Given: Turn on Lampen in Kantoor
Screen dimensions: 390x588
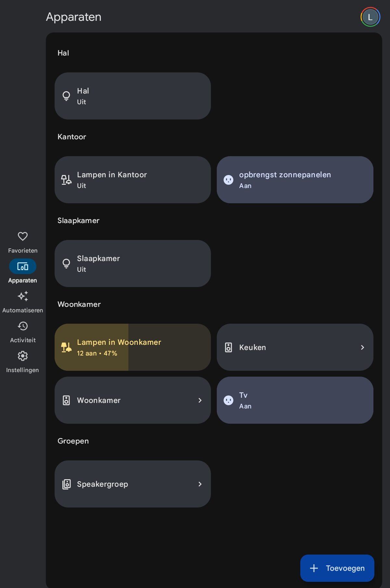Looking at the screenshot, I should (133, 180).
